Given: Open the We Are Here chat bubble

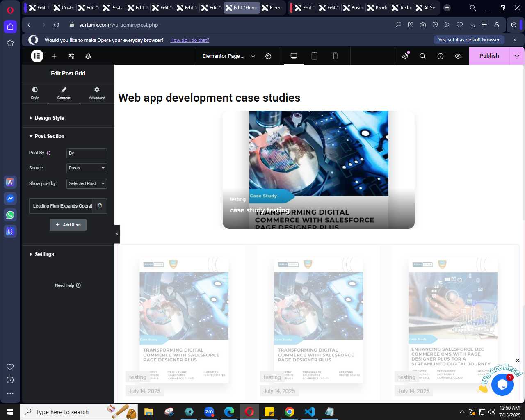Looking at the screenshot, I should pos(502,384).
